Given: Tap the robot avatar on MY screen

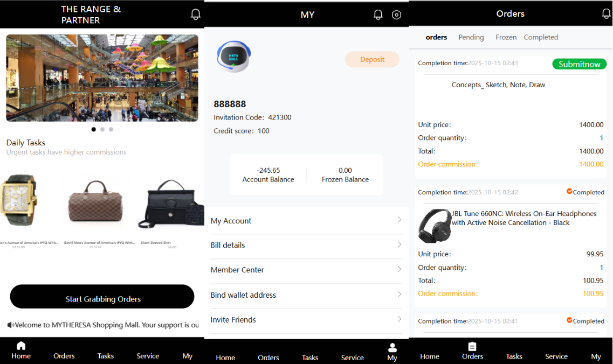Looking at the screenshot, I should coord(234,57).
